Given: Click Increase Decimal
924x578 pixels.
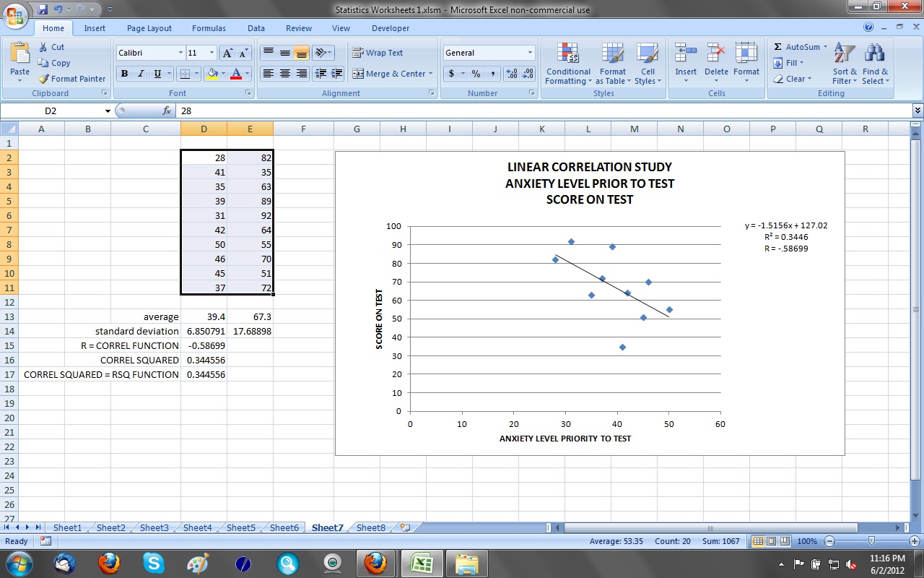Looking at the screenshot, I should (512, 74).
